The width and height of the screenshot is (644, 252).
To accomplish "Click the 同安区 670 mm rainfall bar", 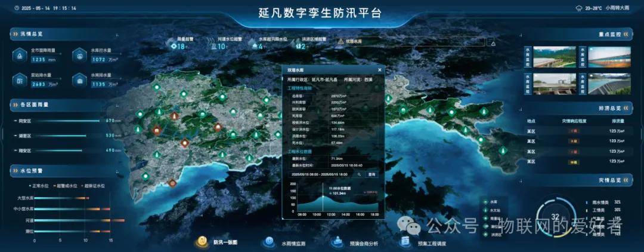I will point(67,121).
